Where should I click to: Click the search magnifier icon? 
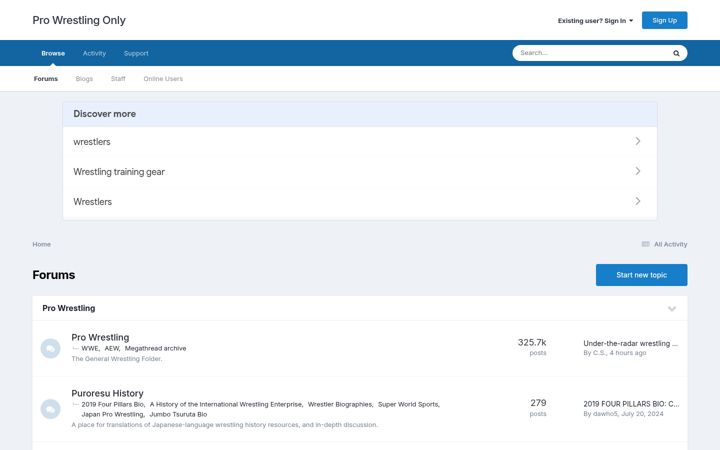click(676, 53)
